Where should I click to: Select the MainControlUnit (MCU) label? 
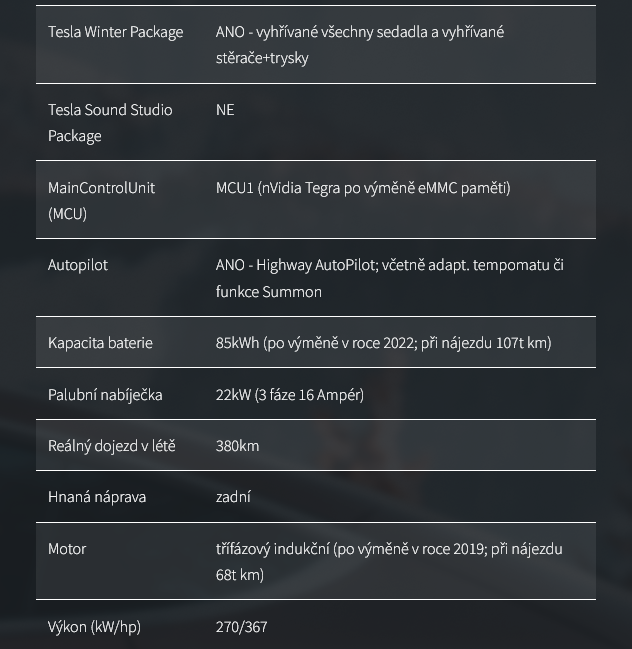pos(101,201)
